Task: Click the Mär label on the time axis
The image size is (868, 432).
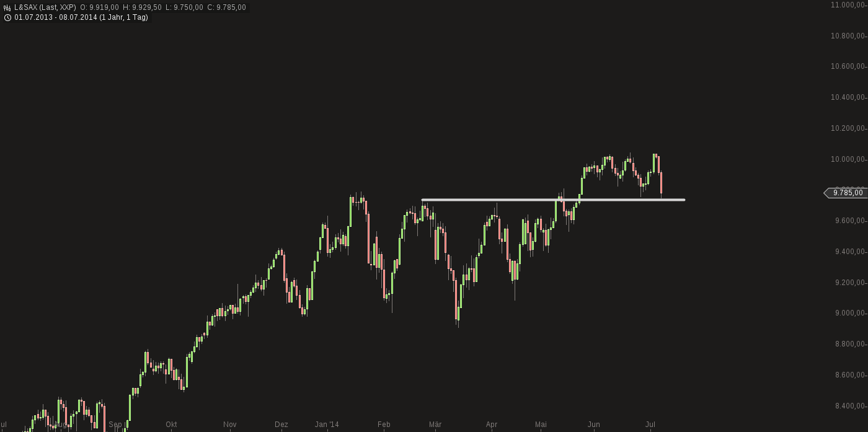Action: pyautogui.click(x=435, y=425)
